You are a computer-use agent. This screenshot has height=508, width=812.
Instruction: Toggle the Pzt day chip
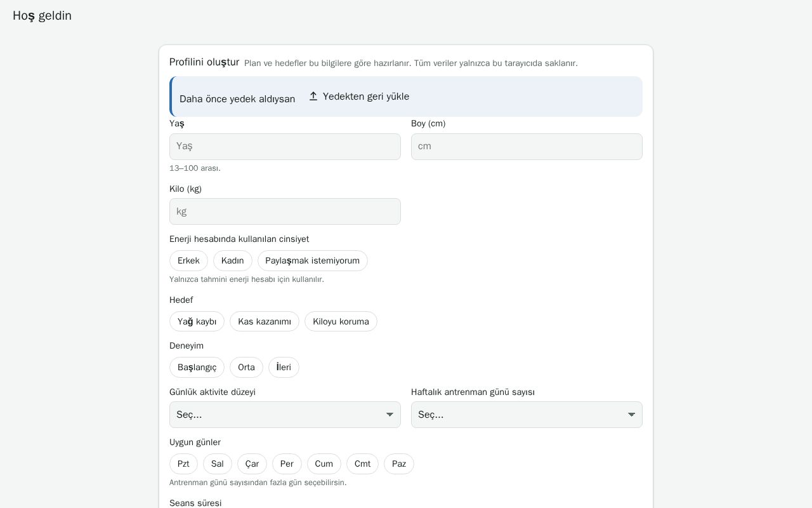(x=183, y=464)
